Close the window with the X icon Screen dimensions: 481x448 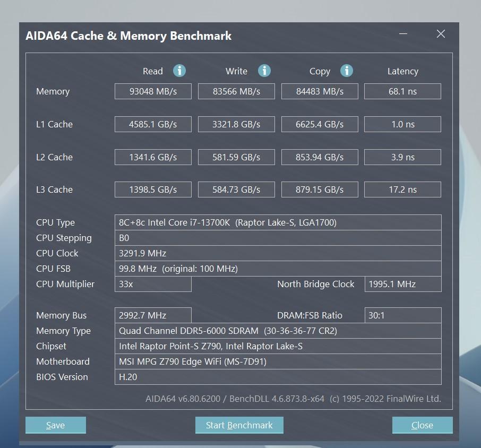(x=441, y=34)
